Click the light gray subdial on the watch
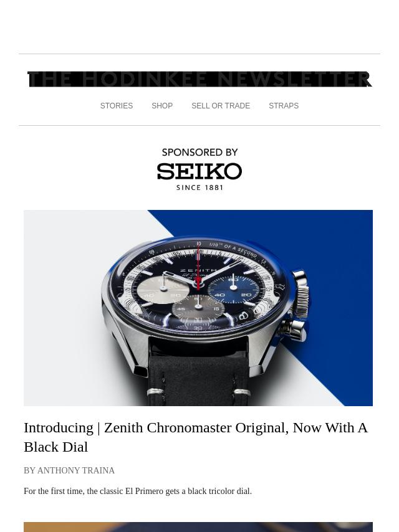The image size is (399, 532). (163, 290)
